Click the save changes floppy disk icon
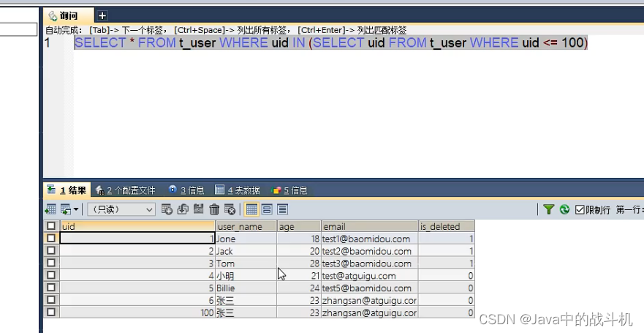Screen dimensions: 644x333 tap(198, 209)
